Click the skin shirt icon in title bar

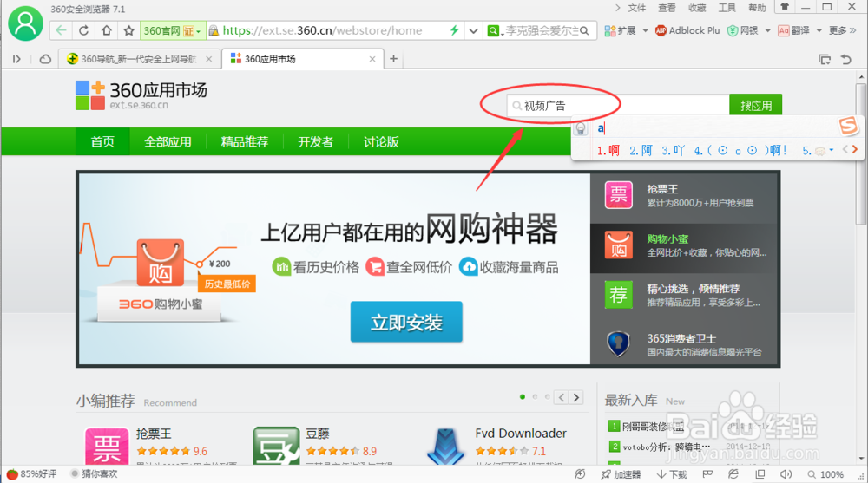pyautogui.click(x=785, y=7)
